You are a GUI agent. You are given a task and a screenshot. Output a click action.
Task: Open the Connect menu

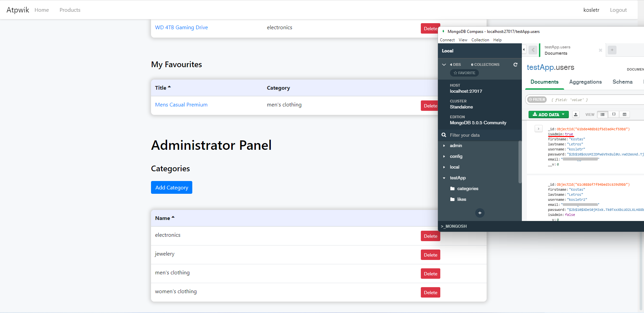[447, 40]
